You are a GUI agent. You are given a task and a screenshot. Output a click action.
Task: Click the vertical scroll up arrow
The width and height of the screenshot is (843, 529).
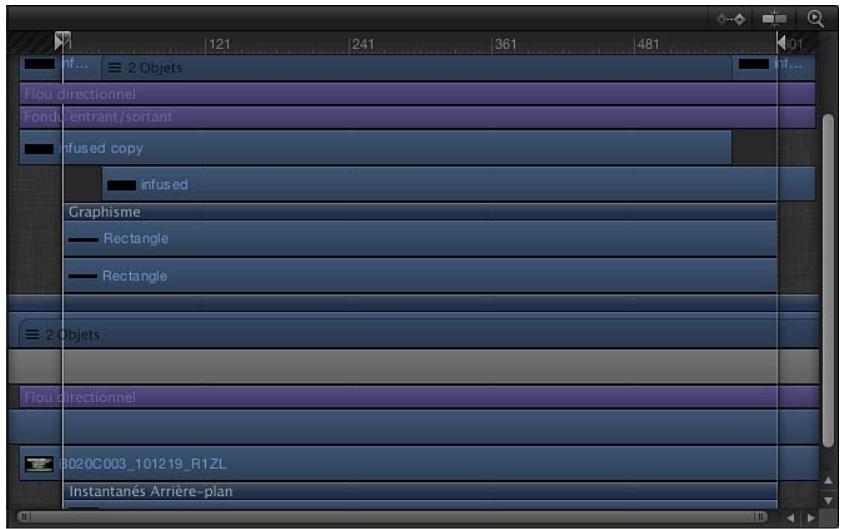[x=828, y=480]
